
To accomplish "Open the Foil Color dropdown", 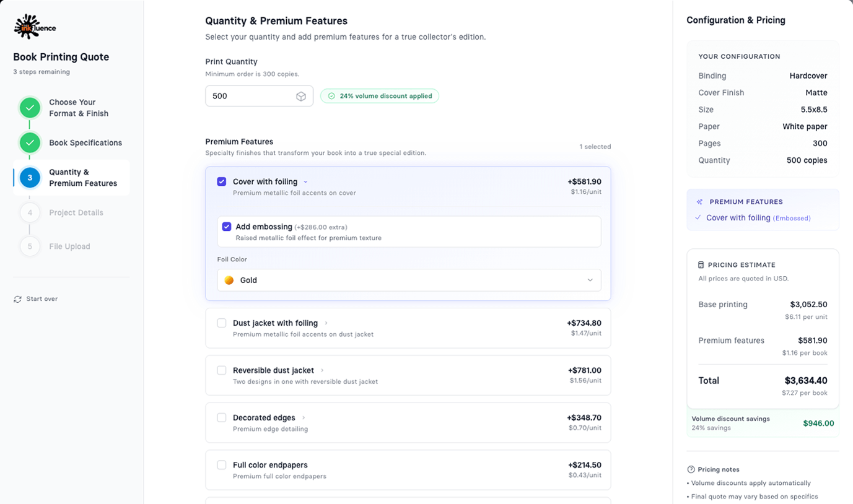I will [x=409, y=280].
